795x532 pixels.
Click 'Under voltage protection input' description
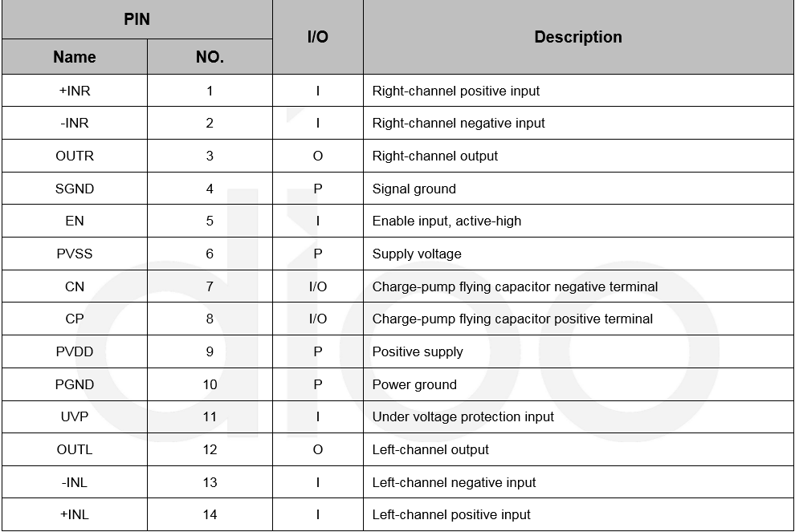tap(463, 417)
